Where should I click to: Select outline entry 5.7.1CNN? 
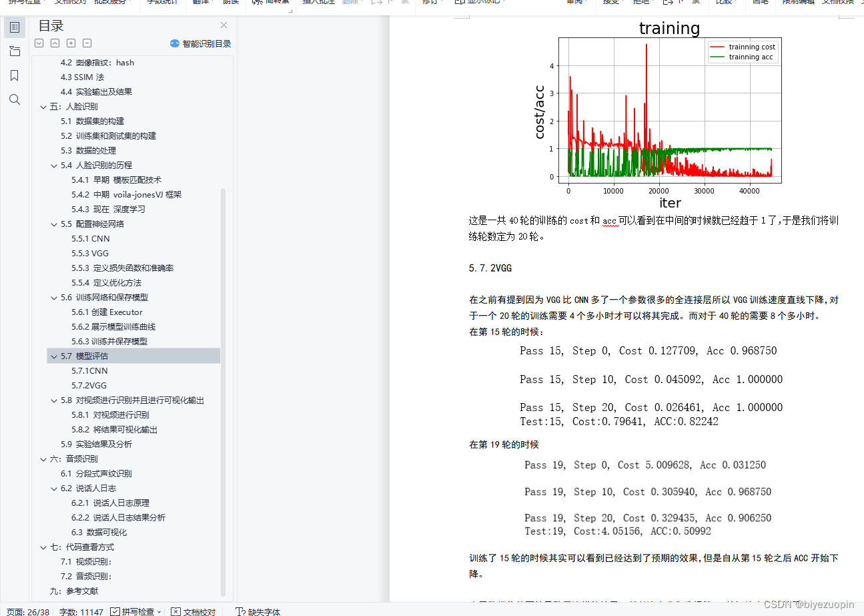[x=89, y=371]
